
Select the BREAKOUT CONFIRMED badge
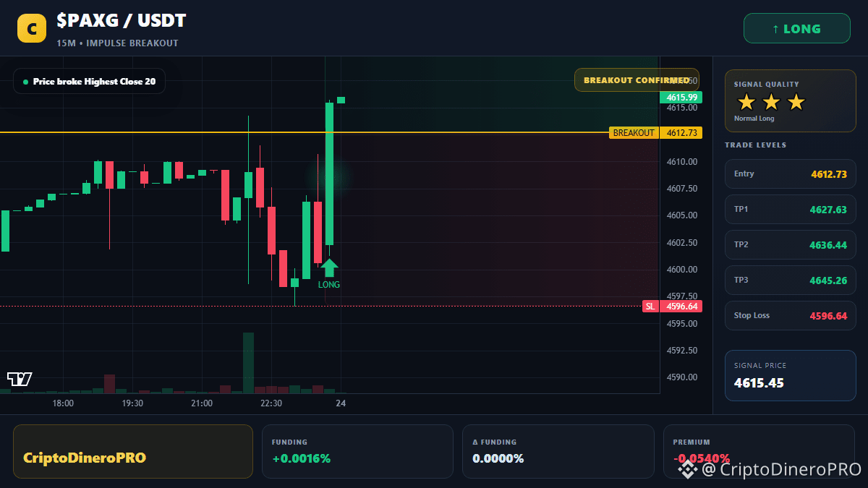pos(637,80)
